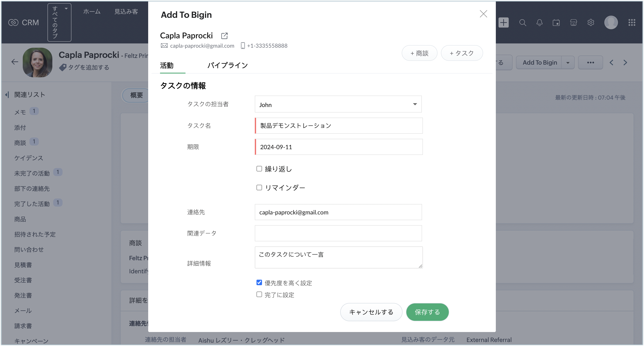Screen dimensions: 644x346
Task: Switch to the パイプライン tab
Action: (227, 65)
